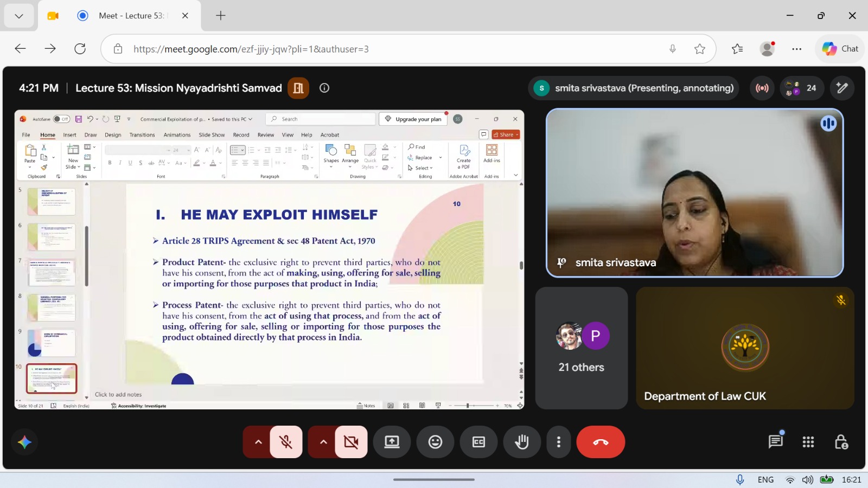Raise hand in the meeting
Screen dimensions: 868x488
point(522,442)
